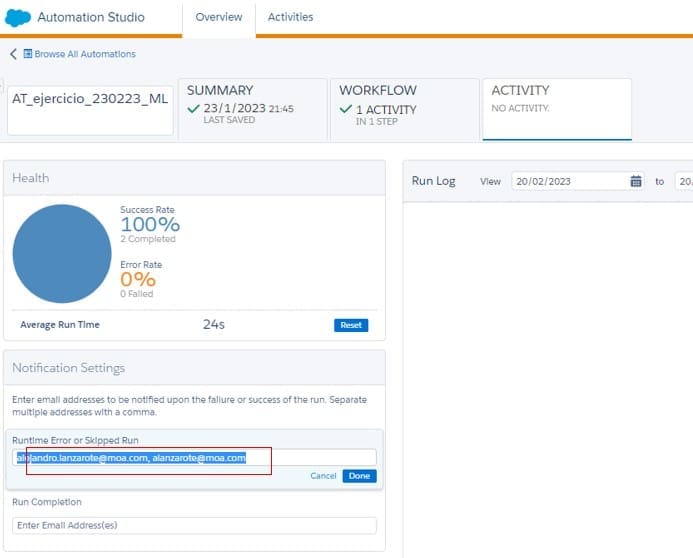Click the Run Completion email address field

click(194, 525)
